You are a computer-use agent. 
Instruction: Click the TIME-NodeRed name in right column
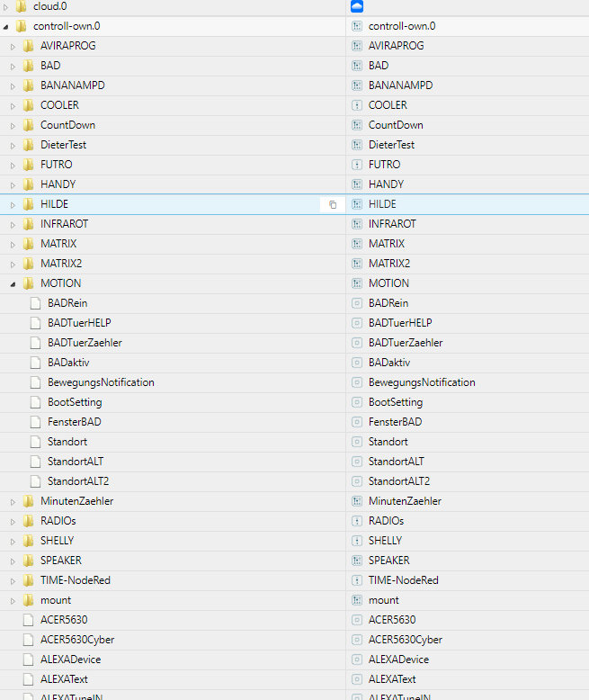[x=403, y=580]
